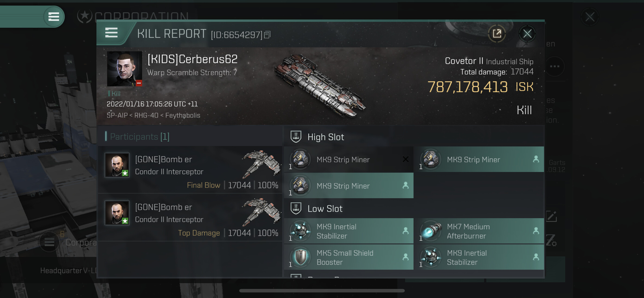Click the Covetor II ship name
Viewport: 644px width, 298px height.
point(464,61)
